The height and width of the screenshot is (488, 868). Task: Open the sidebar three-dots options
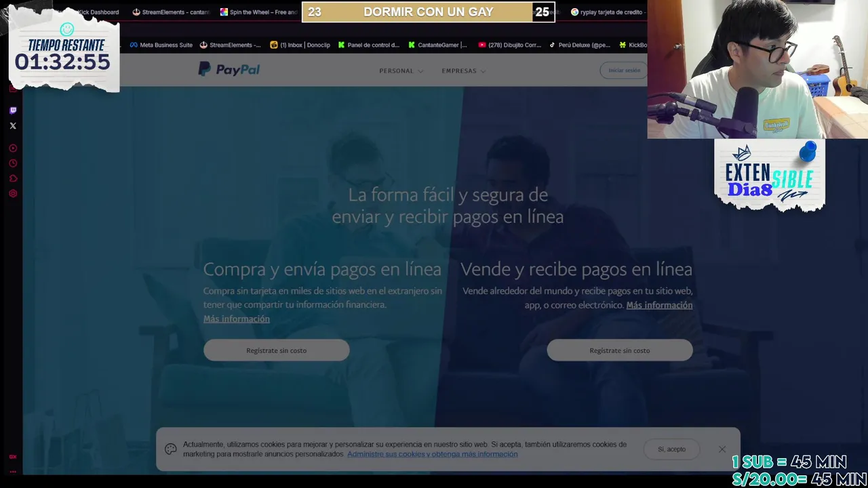[13, 472]
